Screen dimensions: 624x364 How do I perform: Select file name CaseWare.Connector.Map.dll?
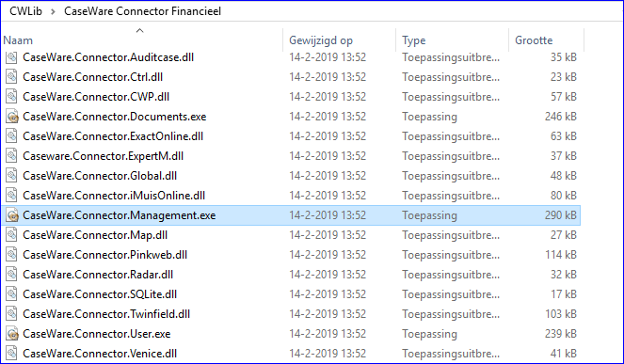pos(95,235)
